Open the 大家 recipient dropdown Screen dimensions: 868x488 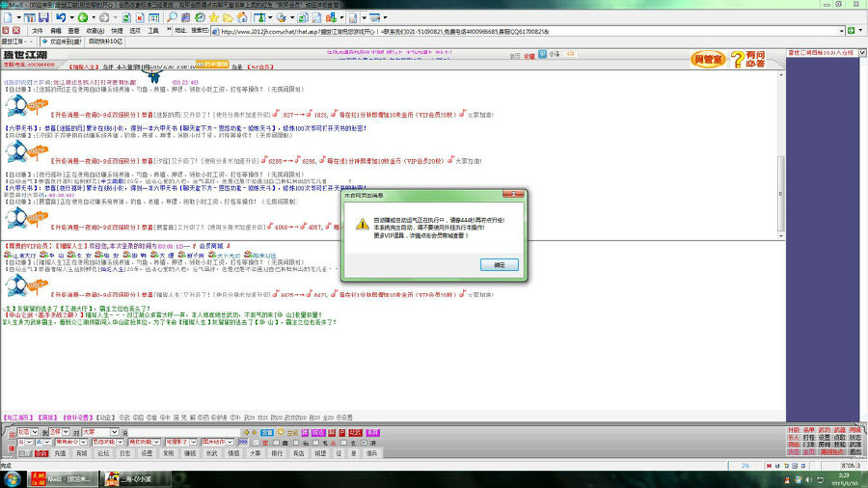click(100, 432)
